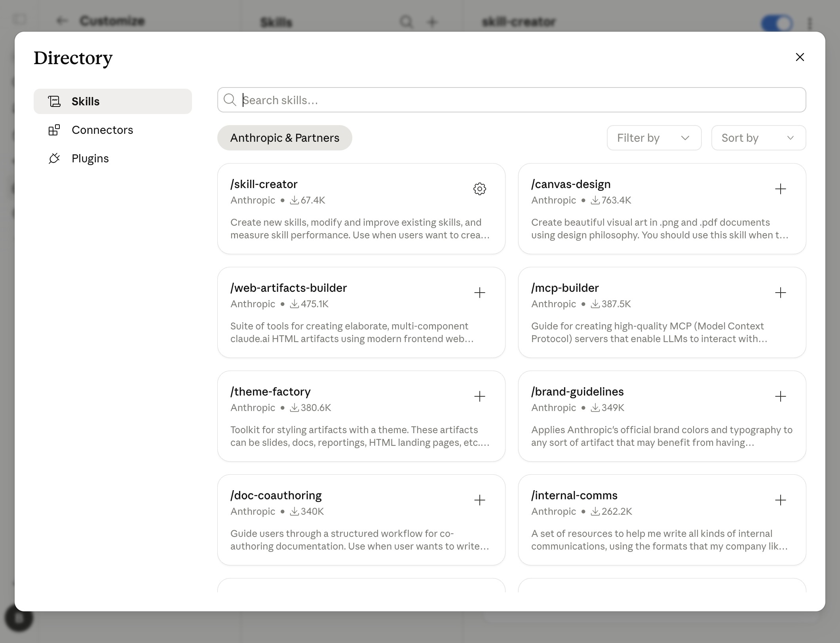Open the /theme-factory title
The height and width of the screenshot is (643, 840).
270,392
